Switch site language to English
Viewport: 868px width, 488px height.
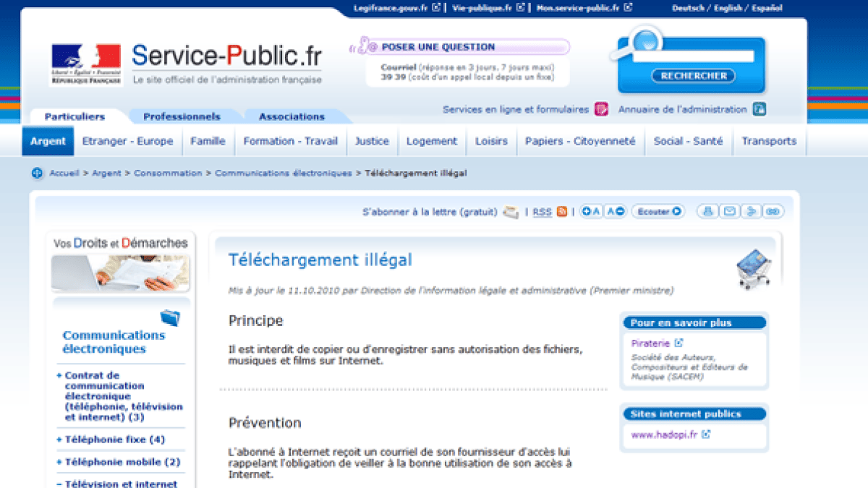point(728,8)
